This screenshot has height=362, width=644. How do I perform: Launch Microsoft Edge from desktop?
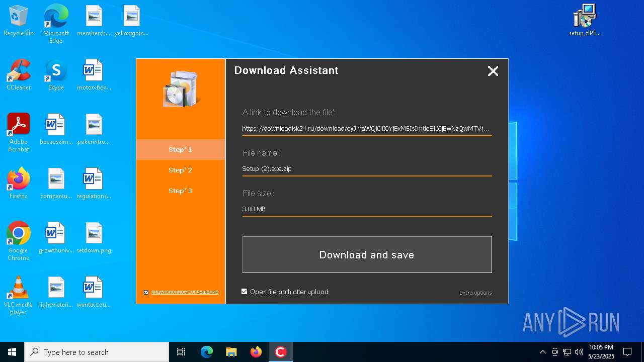[56, 24]
